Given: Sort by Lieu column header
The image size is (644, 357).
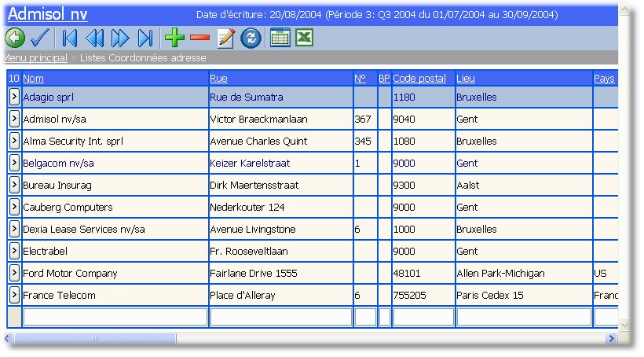Looking at the screenshot, I should tap(466, 78).
